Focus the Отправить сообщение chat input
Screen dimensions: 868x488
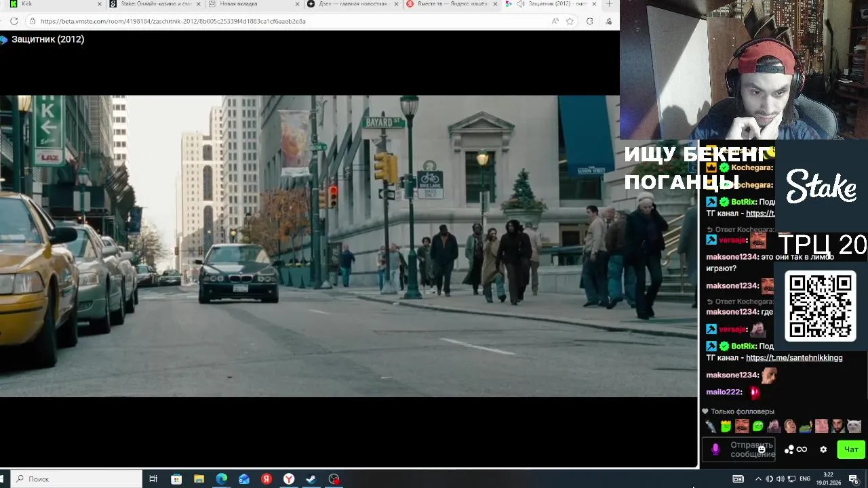click(x=739, y=449)
